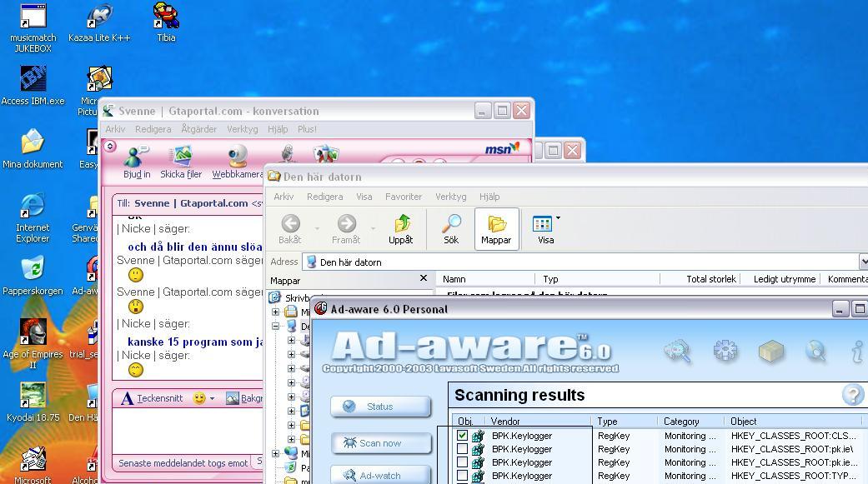Viewport: 868px width, 484px height.
Task: Click the Sök search toolbar icon
Action: pyautogui.click(x=451, y=229)
